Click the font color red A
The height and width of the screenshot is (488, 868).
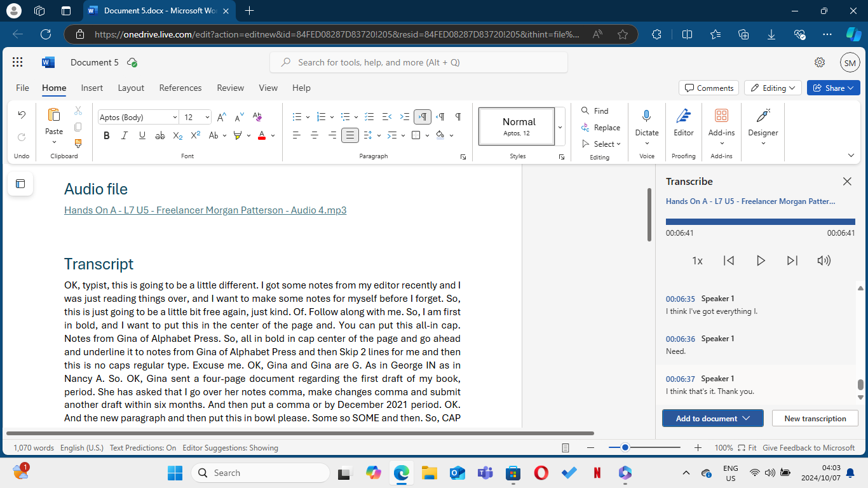click(x=261, y=135)
